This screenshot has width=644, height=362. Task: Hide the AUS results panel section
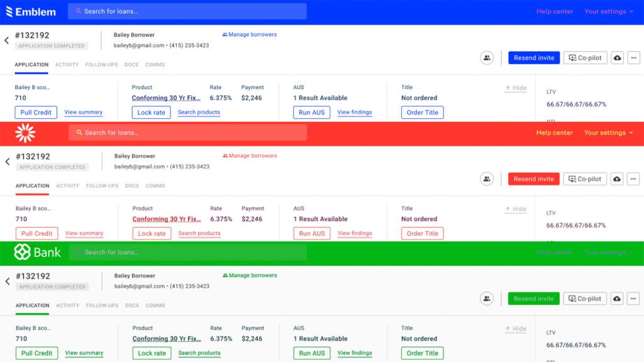[515, 88]
